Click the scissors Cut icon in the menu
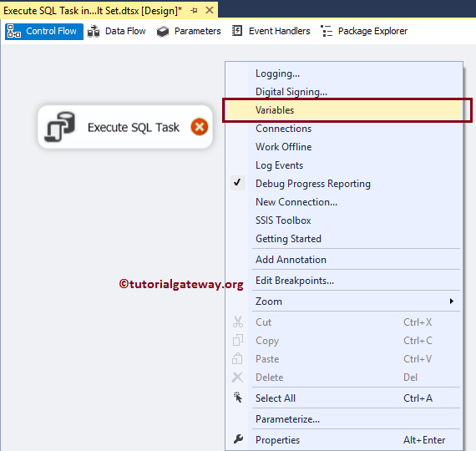The image size is (476, 451). click(238, 322)
